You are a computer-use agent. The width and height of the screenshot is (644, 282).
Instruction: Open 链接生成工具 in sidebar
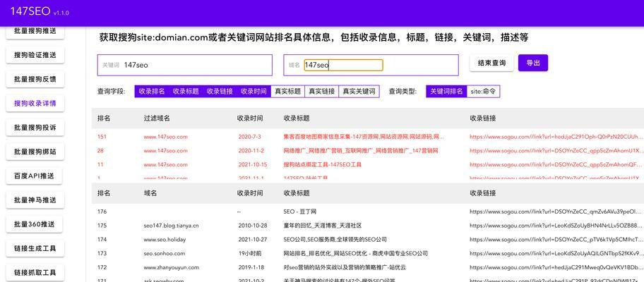point(35,248)
